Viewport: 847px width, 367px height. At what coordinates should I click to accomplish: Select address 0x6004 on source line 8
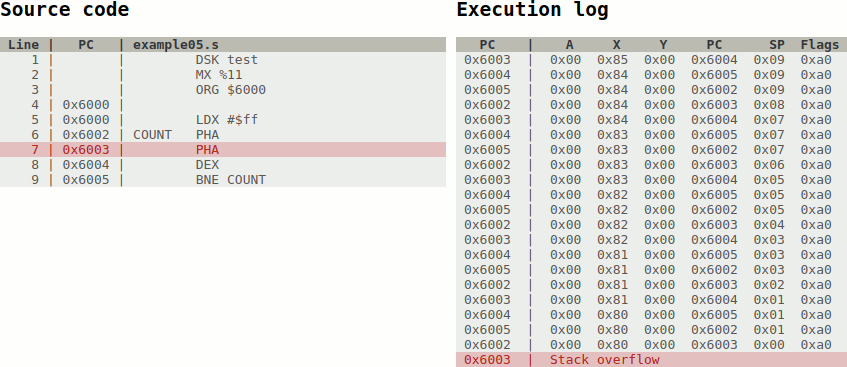point(86,165)
